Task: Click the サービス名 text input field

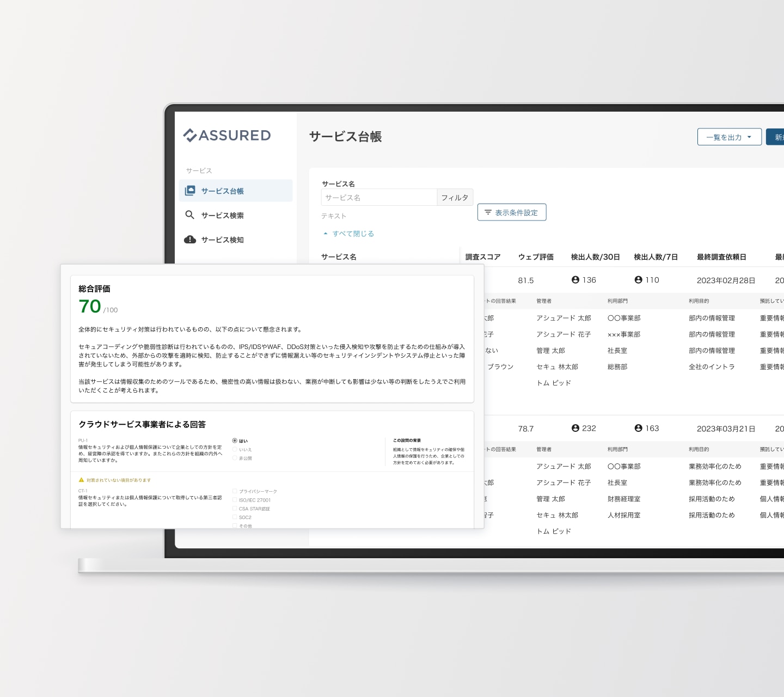Action: [x=379, y=198]
